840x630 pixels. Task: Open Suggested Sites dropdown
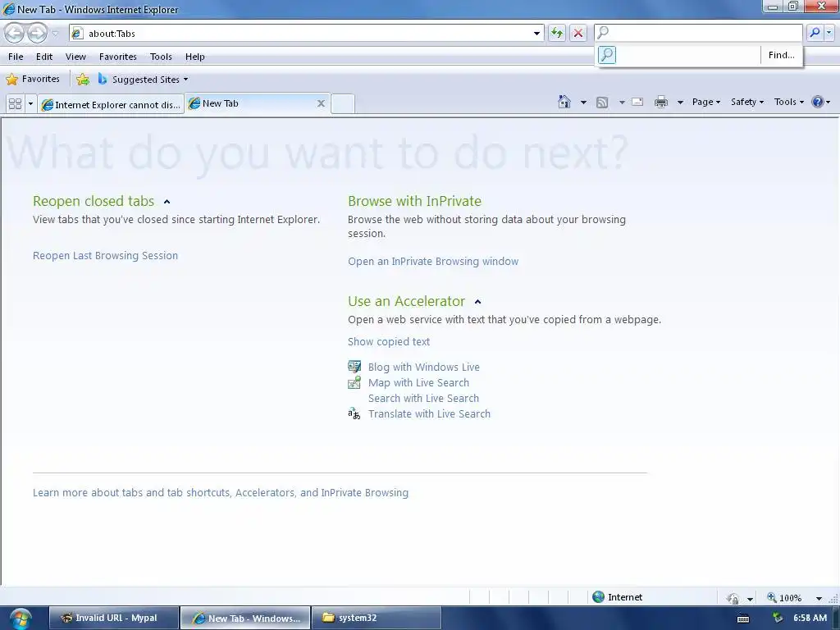point(143,80)
